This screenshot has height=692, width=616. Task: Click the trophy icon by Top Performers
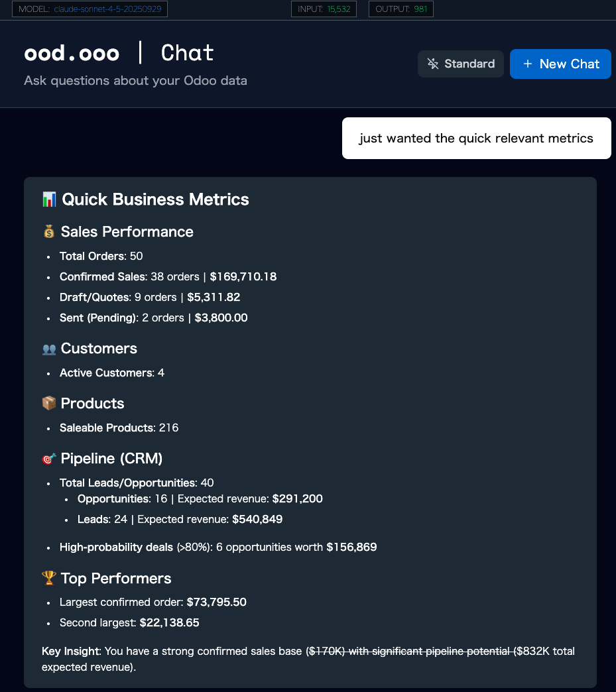click(49, 578)
